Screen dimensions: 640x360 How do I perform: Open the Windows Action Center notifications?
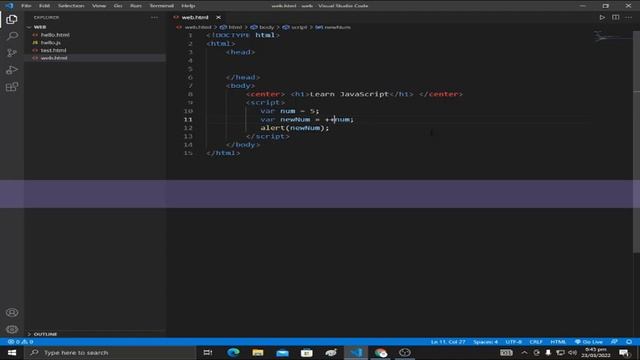(624, 353)
